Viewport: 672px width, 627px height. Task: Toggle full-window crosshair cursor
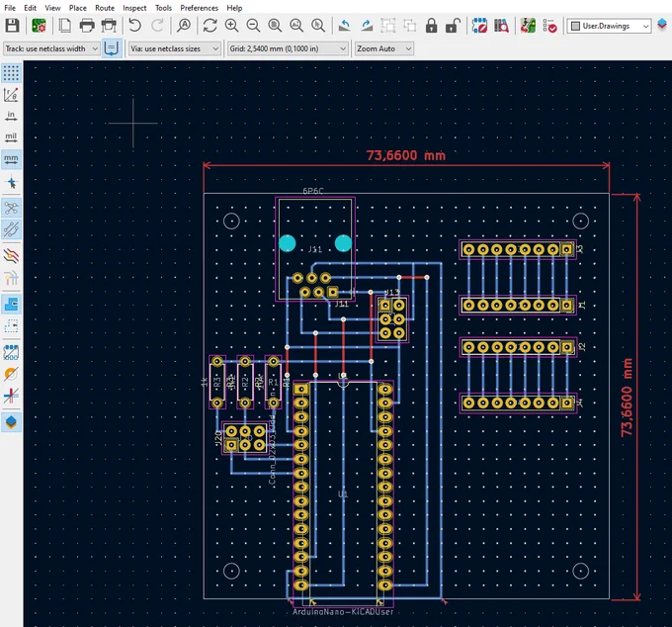[x=11, y=183]
